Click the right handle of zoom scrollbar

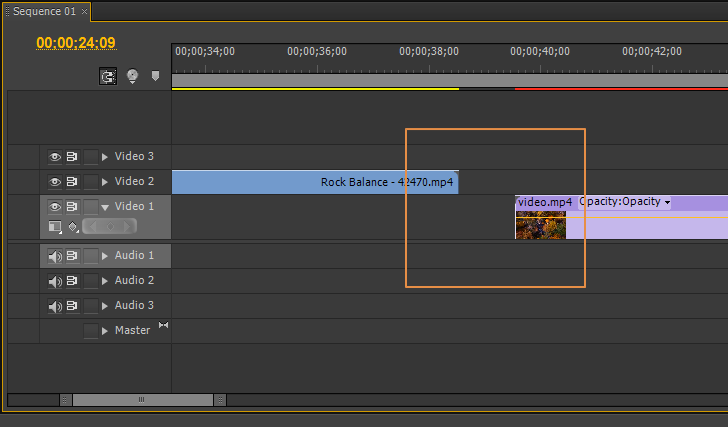point(220,400)
